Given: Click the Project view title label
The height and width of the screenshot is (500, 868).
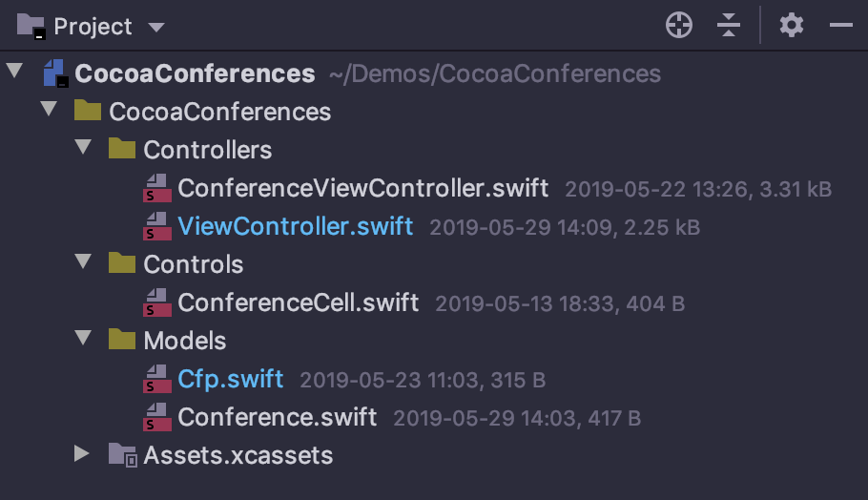Looking at the screenshot, I should pos(93,27).
